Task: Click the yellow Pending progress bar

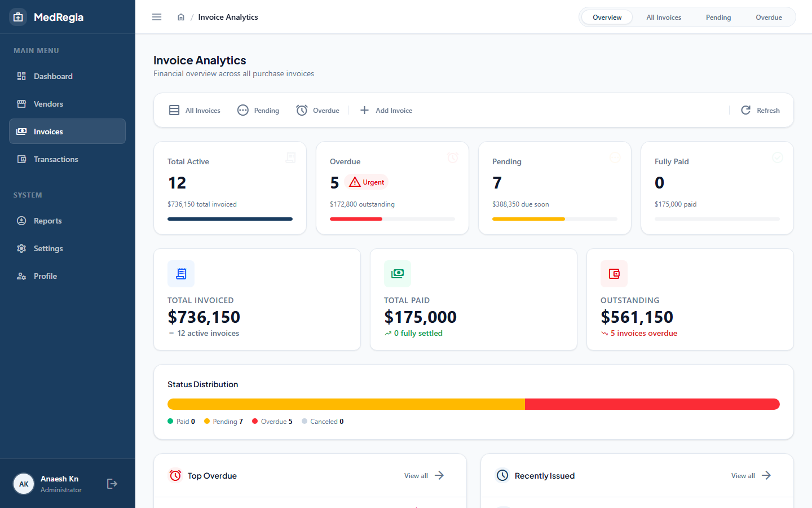Action: [x=528, y=219]
